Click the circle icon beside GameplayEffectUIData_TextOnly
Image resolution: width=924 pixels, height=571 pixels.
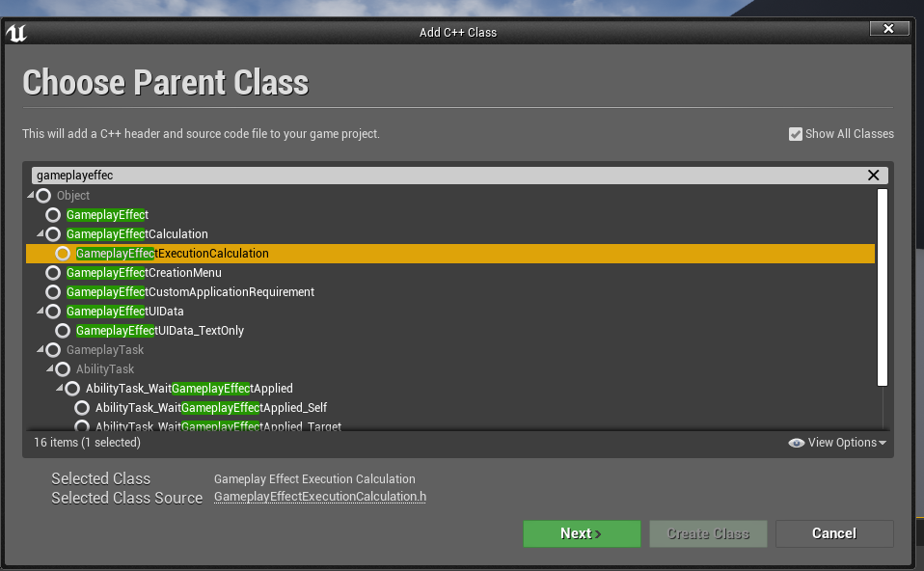click(x=63, y=331)
